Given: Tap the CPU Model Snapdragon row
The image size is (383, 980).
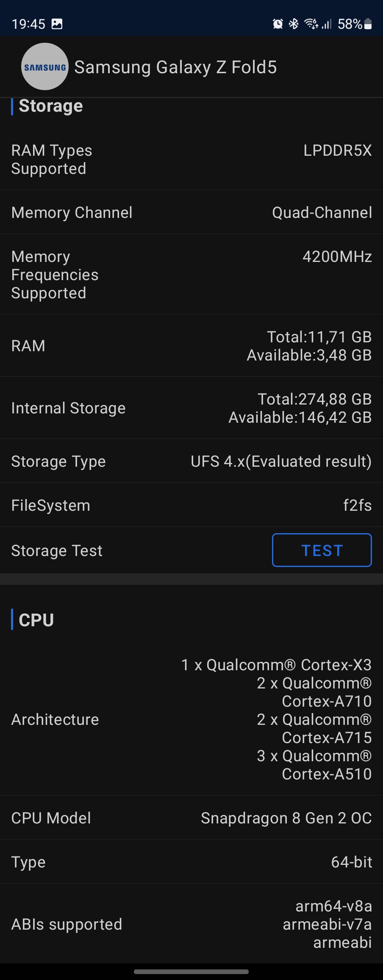Looking at the screenshot, I should coord(191,818).
